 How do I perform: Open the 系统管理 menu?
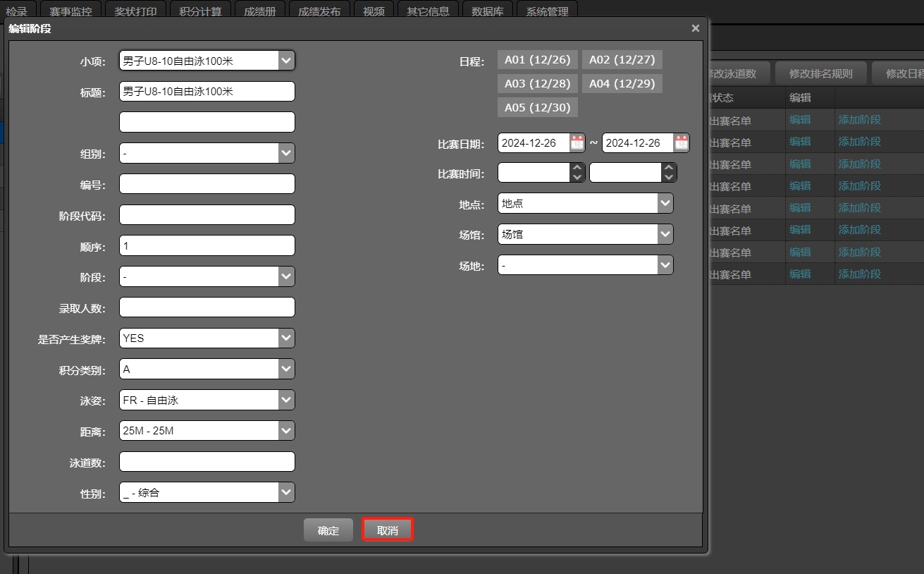pyautogui.click(x=547, y=11)
